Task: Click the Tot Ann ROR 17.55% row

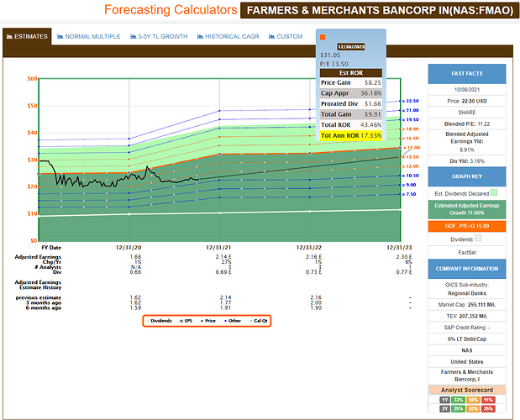Action: click(351, 135)
